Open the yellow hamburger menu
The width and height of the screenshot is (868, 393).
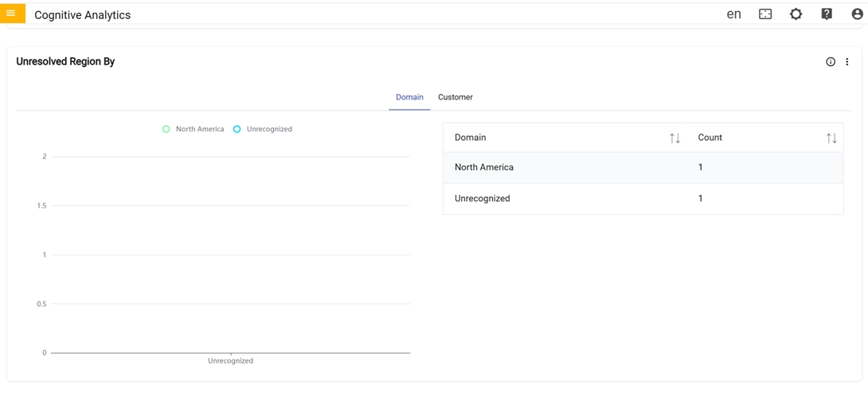11,14
